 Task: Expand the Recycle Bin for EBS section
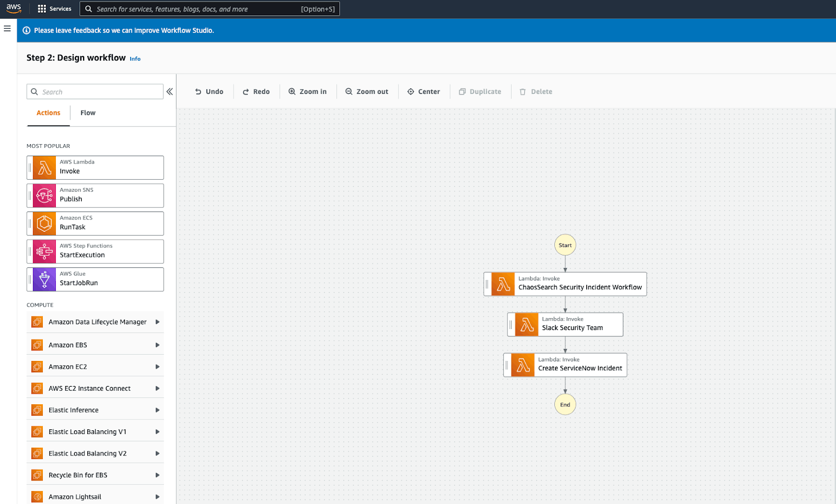pos(157,475)
